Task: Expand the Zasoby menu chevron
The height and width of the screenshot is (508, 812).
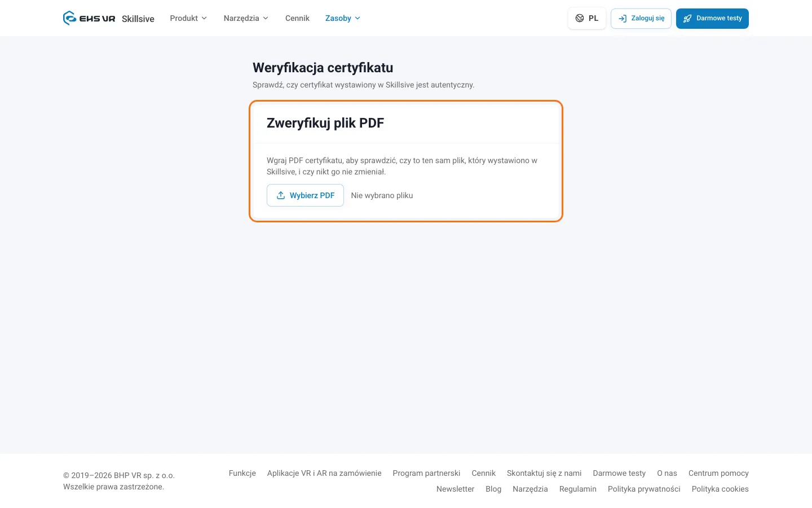Action: [358, 18]
